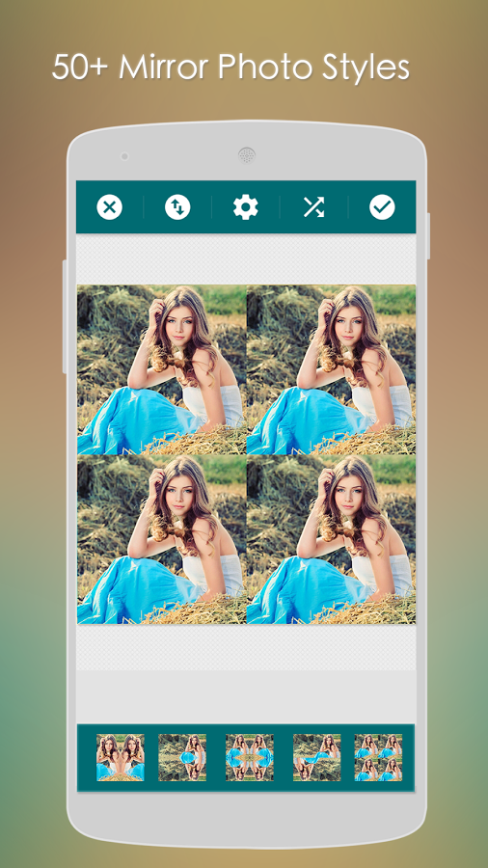The height and width of the screenshot is (868, 488).
Task: Tap the vertical flip arrows icon
Action: pyautogui.click(x=177, y=207)
